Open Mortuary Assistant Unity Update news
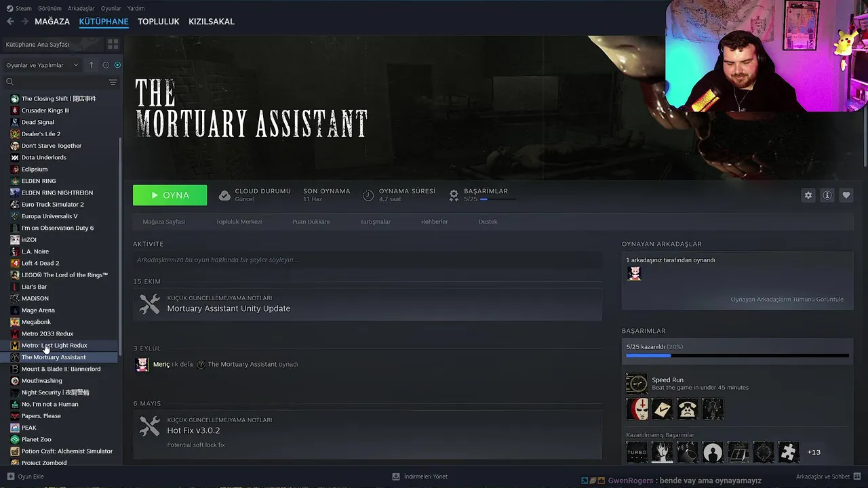Screen dimensions: 868x488 tap(229, 308)
